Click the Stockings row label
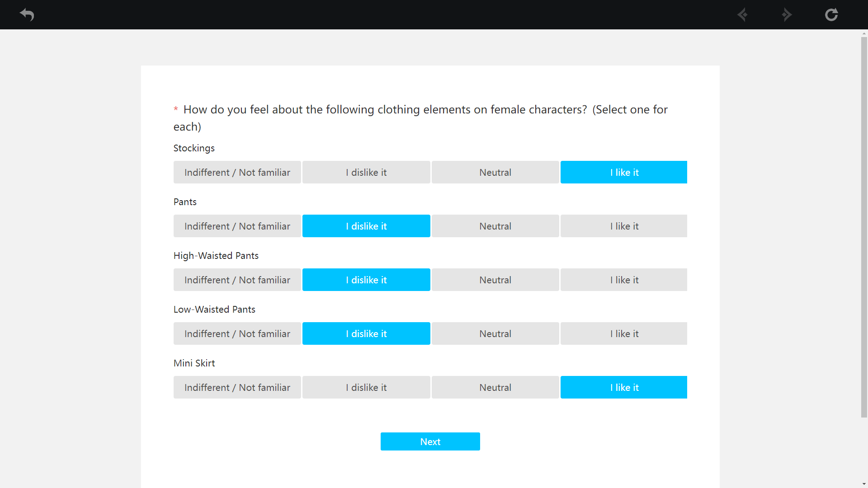Viewport: 868px width, 488px height. tap(194, 148)
